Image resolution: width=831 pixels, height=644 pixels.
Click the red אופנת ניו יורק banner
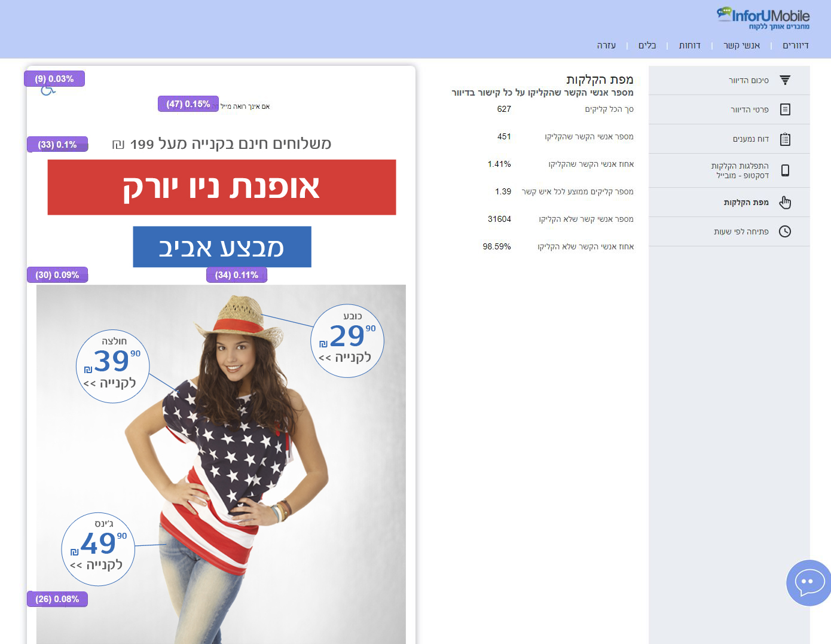[222, 187]
